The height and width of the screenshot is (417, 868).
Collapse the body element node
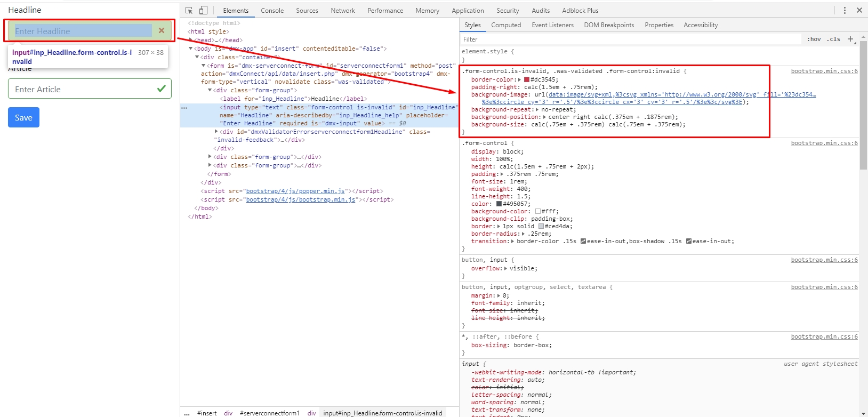tap(190, 49)
